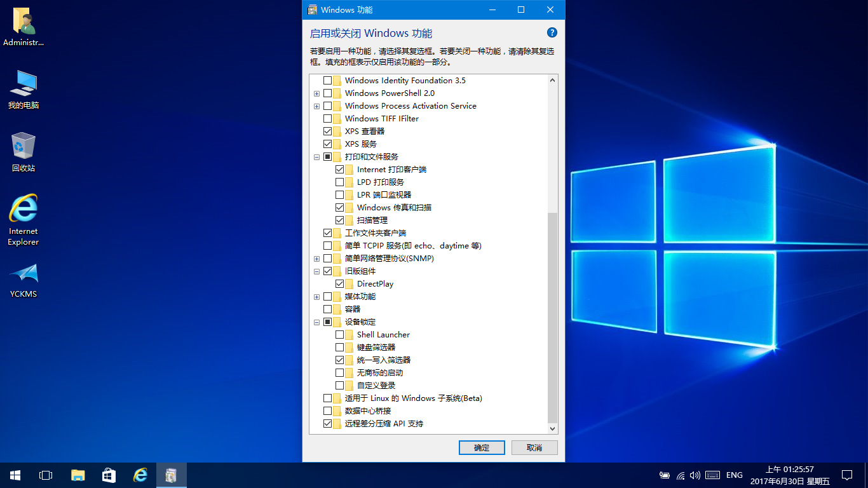Image resolution: width=868 pixels, height=488 pixels.
Task: Expand the 简单网络管理协议(SNMP) node
Action: (x=316, y=259)
